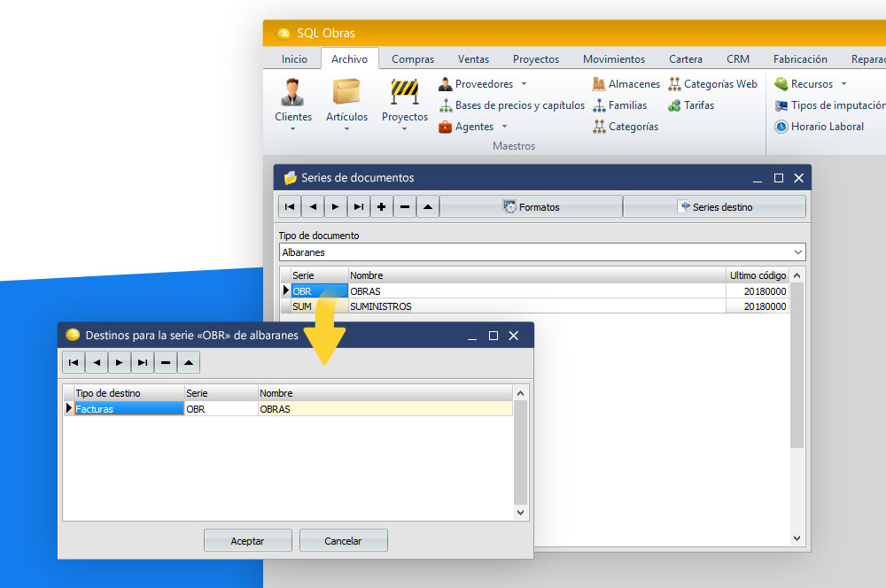Go to first record in Destinos dialog
Viewport: 886px width, 588px height.
click(74, 362)
